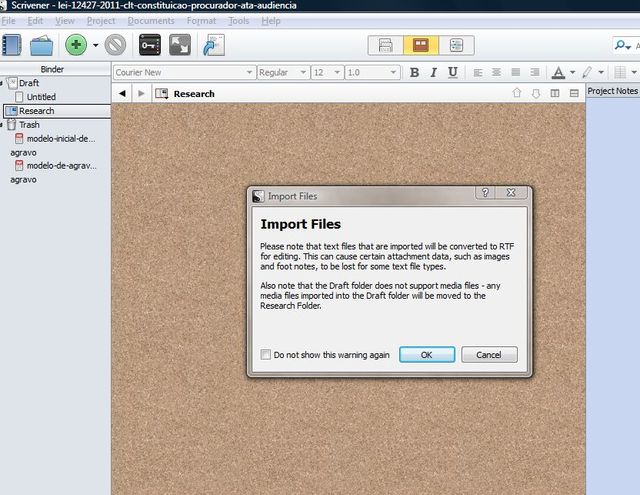Align text right
Image resolution: width=640 pixels, height=495 pixels.
click(535, 73)
